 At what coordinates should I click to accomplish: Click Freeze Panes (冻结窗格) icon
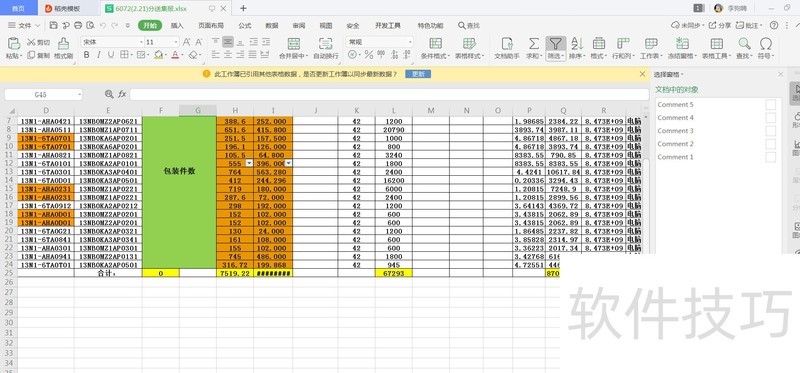[682, 43]
